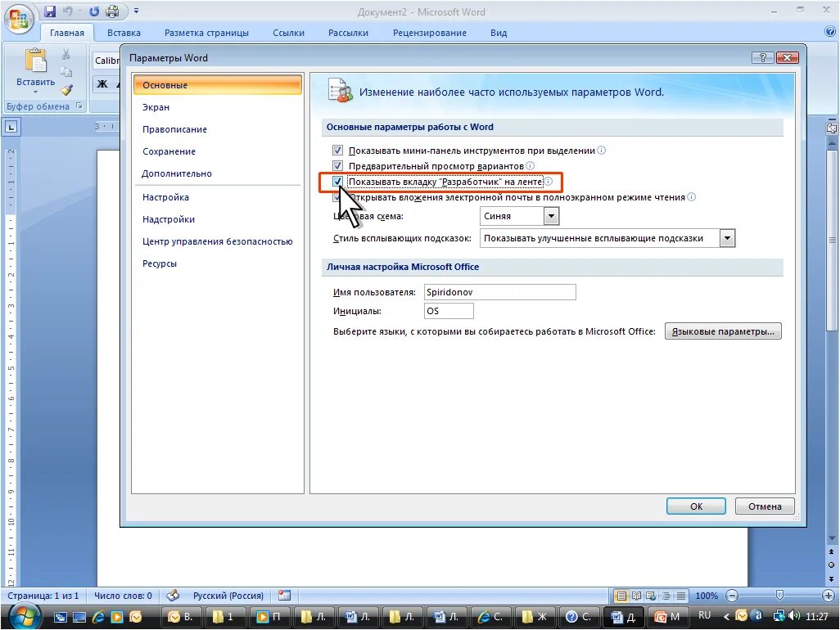840x630 pixels.
Task: Open the Customize Quick Access Toolbar arrow
Action: point(136,11)
